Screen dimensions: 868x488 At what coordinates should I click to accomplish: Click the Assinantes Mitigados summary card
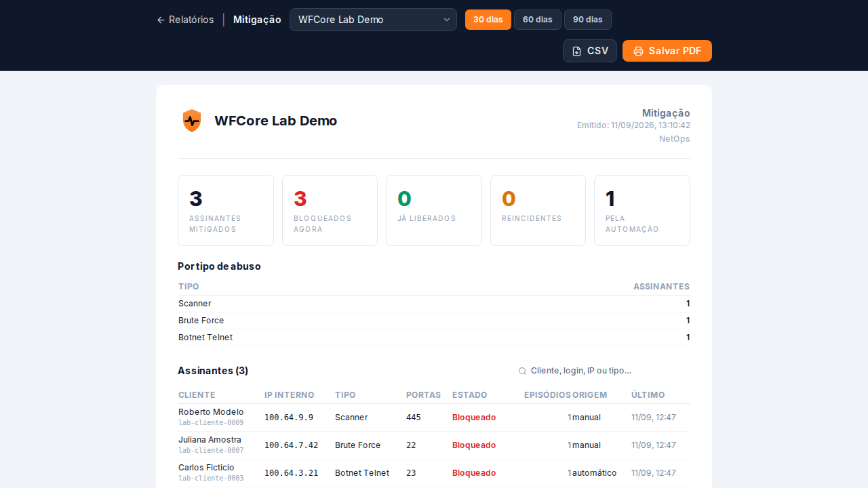[226, 210]
